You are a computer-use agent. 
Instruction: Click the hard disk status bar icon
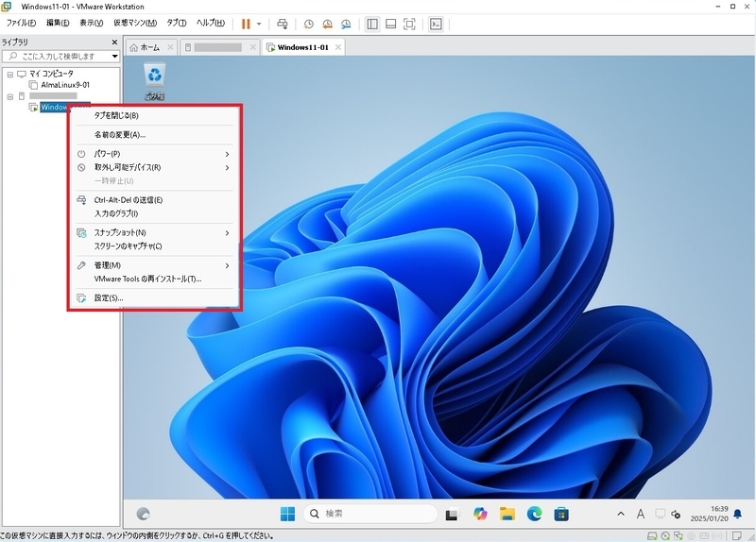click(652, 535)
